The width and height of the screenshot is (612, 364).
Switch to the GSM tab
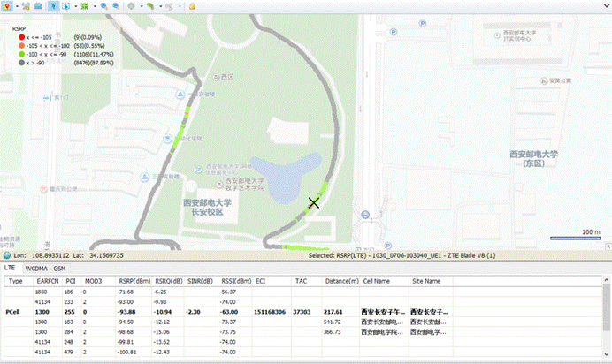click(59, 269)
